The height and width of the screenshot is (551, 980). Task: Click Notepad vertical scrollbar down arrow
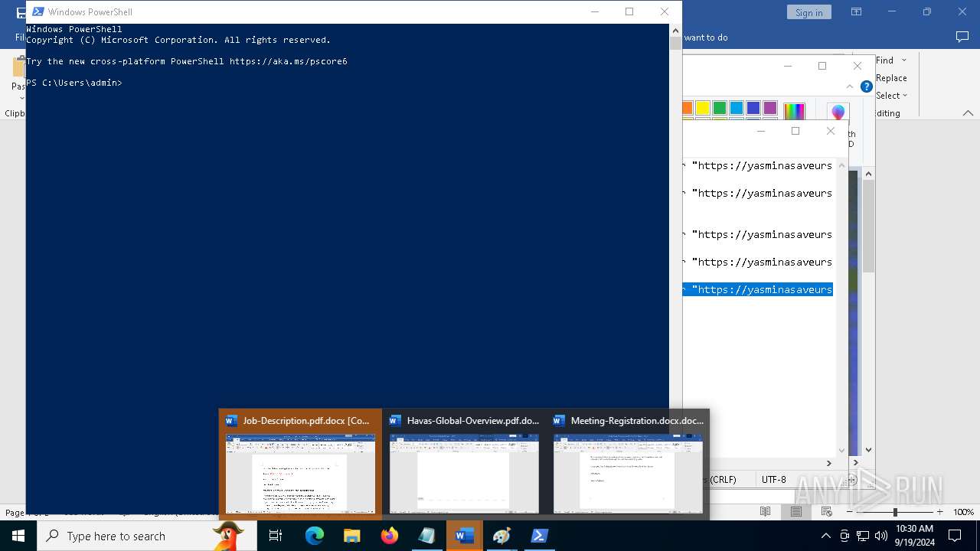coord(842,450)
